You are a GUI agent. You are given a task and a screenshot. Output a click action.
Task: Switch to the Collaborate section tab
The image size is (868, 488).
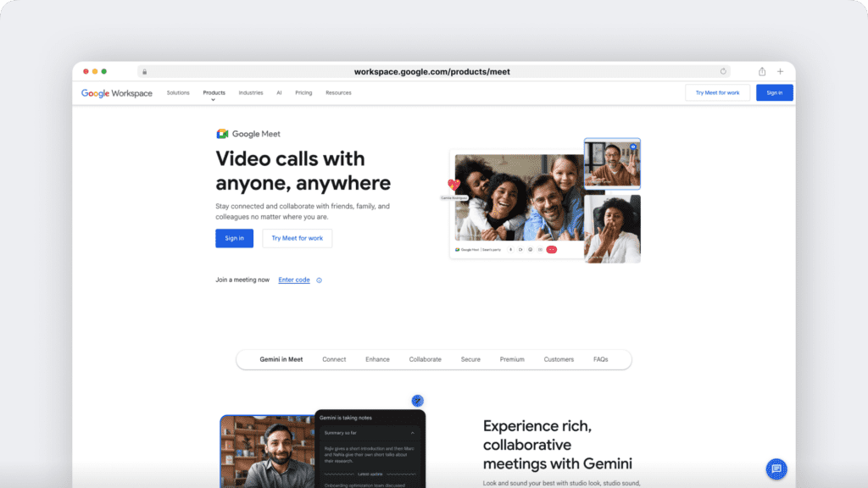pyautogui.click(x=425, y=359)
